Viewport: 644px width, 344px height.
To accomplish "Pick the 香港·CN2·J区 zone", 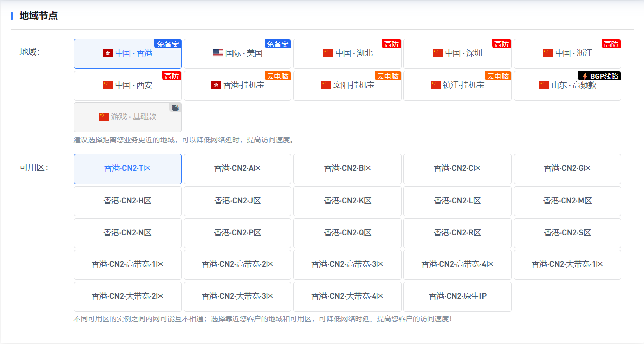I will click(x=237, y=201).
